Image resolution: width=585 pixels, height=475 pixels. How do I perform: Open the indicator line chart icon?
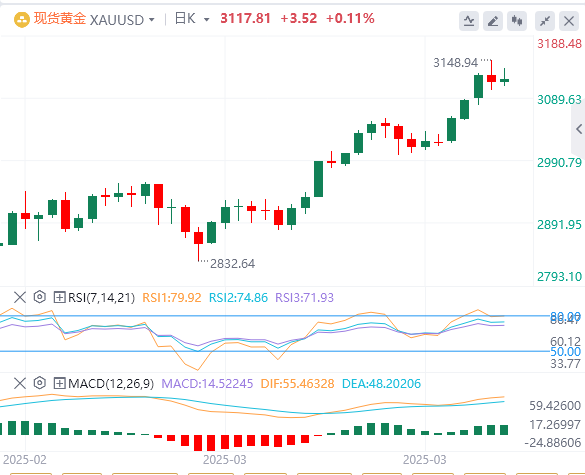(469, 21)
